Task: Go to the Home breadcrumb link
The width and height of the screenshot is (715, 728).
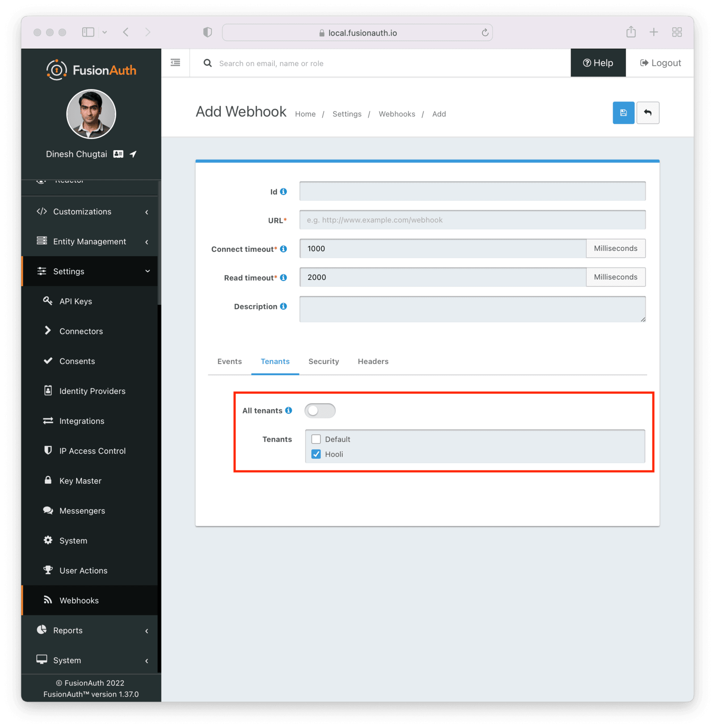Action: [305, 114]
